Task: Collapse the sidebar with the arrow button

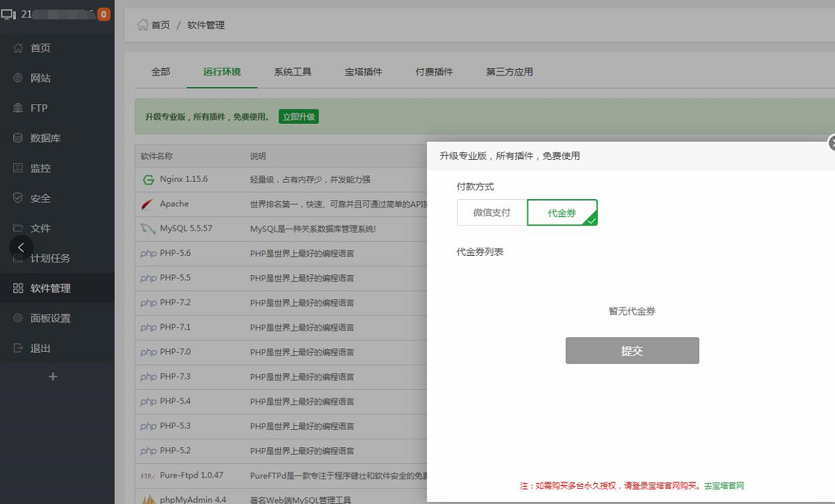Action: pyautogui.click(x=21, y=248)
